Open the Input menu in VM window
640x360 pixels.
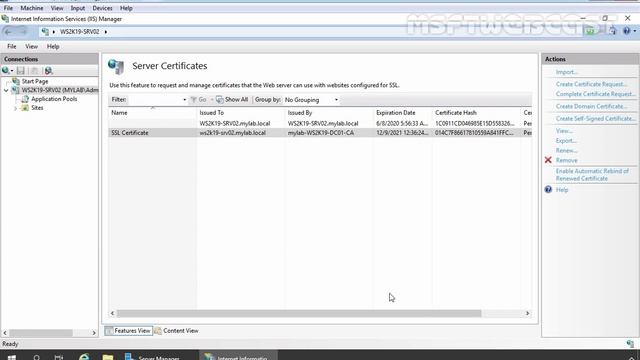tap(78, 8)
